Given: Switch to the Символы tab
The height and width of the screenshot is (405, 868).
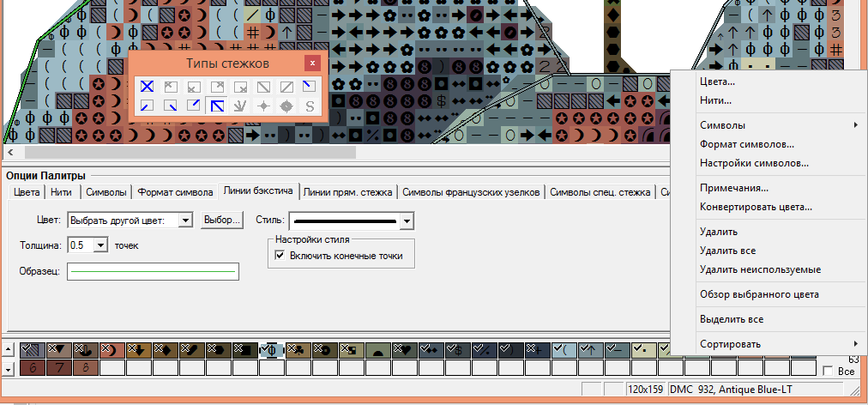Looking at the screenshot, I should point(107,192).
